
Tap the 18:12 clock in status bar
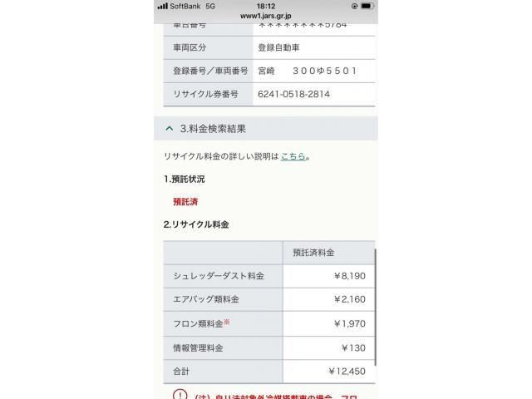pyautogui.click(x=266, y=6)
